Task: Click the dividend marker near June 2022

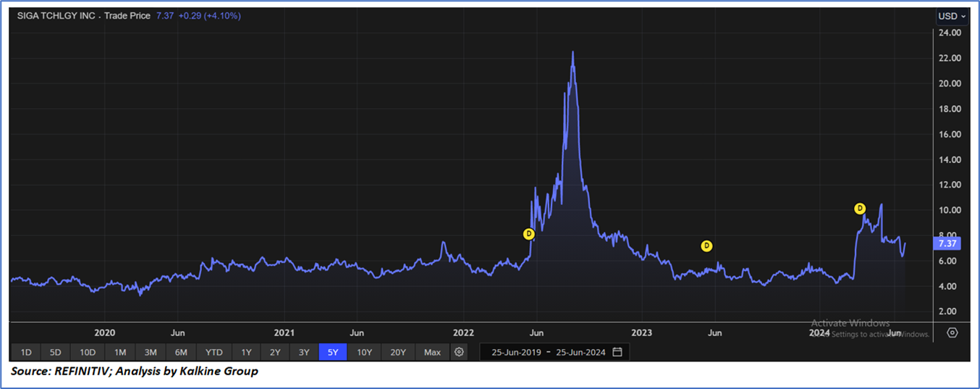Action: (529, 234)
